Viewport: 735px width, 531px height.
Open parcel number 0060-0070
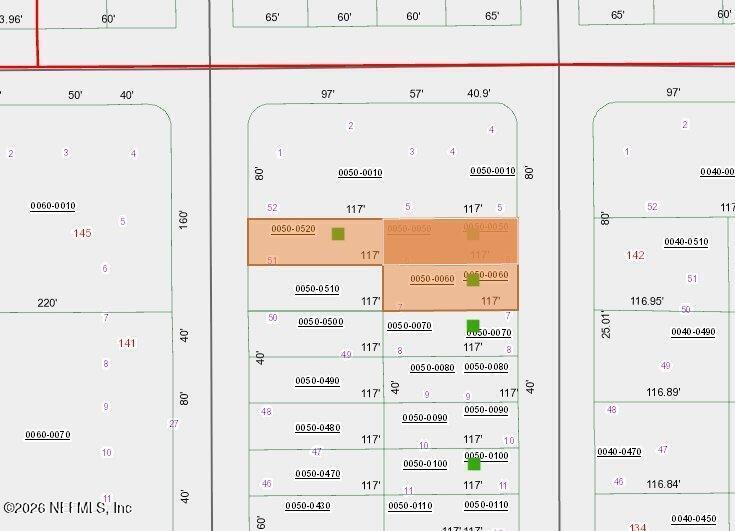click(48, 435)
